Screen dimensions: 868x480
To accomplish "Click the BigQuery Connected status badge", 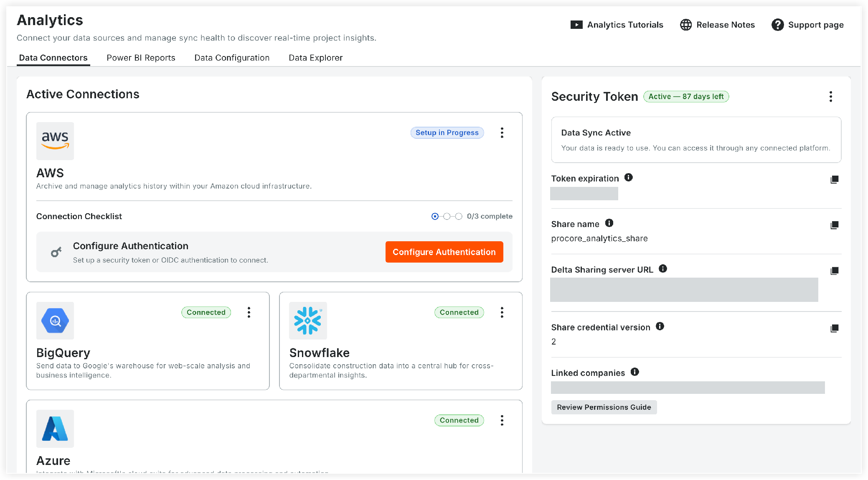I will [x=206, y=312].
